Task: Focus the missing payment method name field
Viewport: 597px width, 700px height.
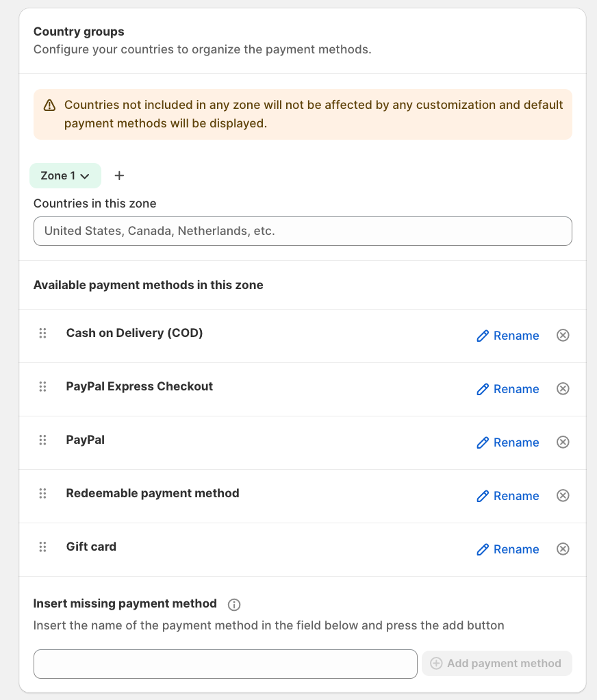Action: 225,664
